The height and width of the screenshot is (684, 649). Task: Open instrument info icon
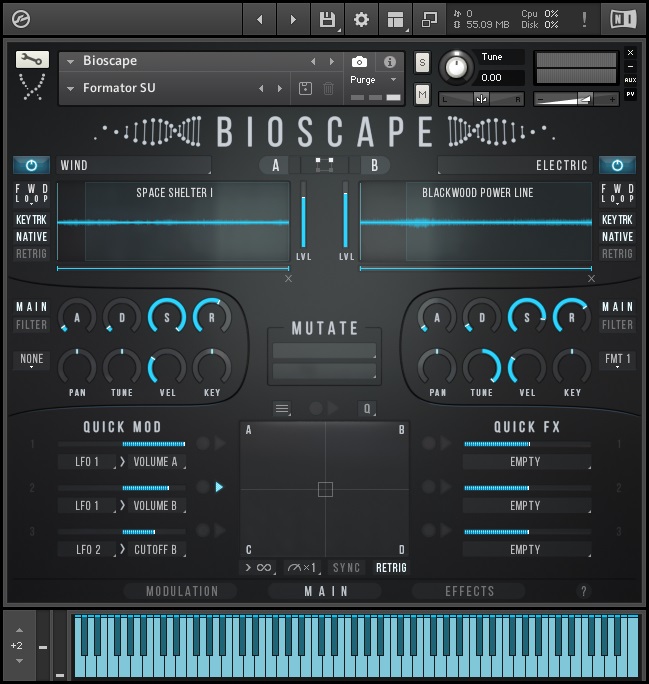(x=389, y=62)
